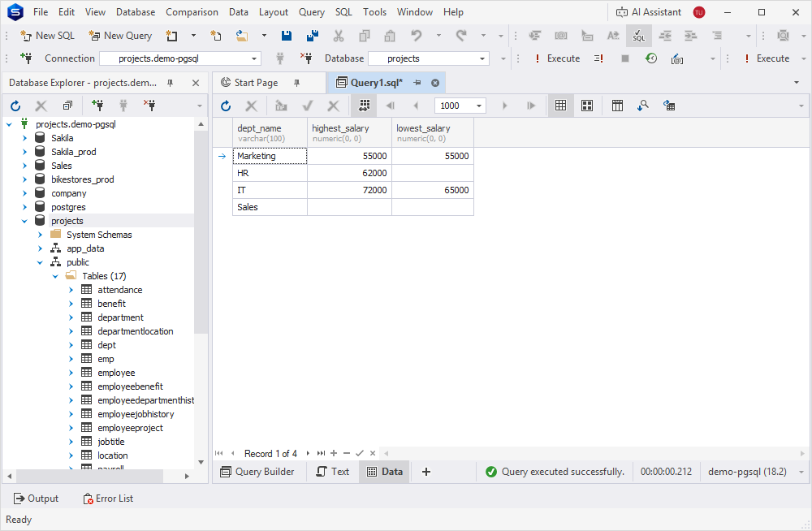Viewport: 812px width, 531px height.
Task: Expand the bikestores_prod database node
Action: point(24,179)
